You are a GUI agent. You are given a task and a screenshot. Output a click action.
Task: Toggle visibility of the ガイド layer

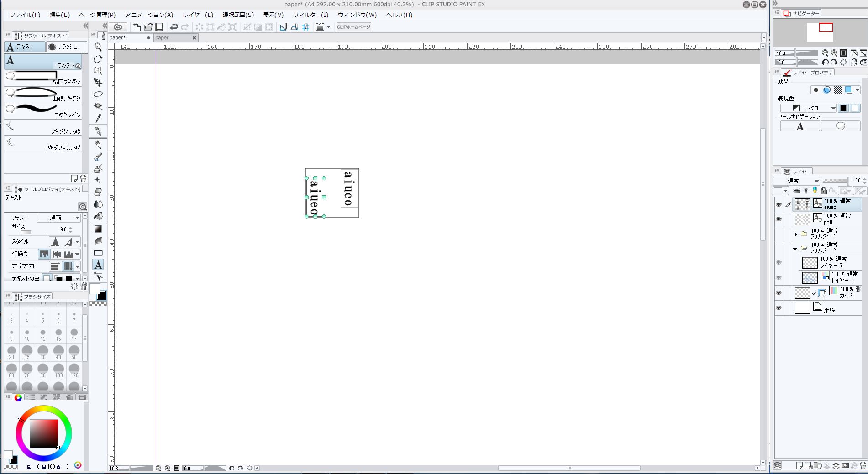(x=779, y=293)
